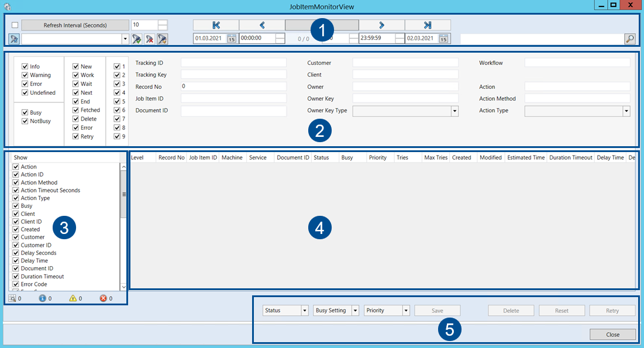Open the start date calendar picker
The image size is (644, 348).
231,39
